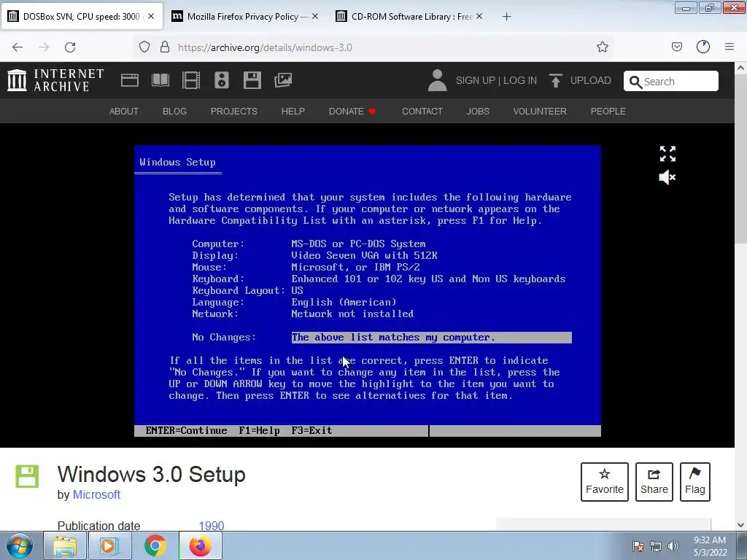The height and width of the screenshot is (560, 747).
Task: Open the Images icon in navigation
Action: coord(283,80)
